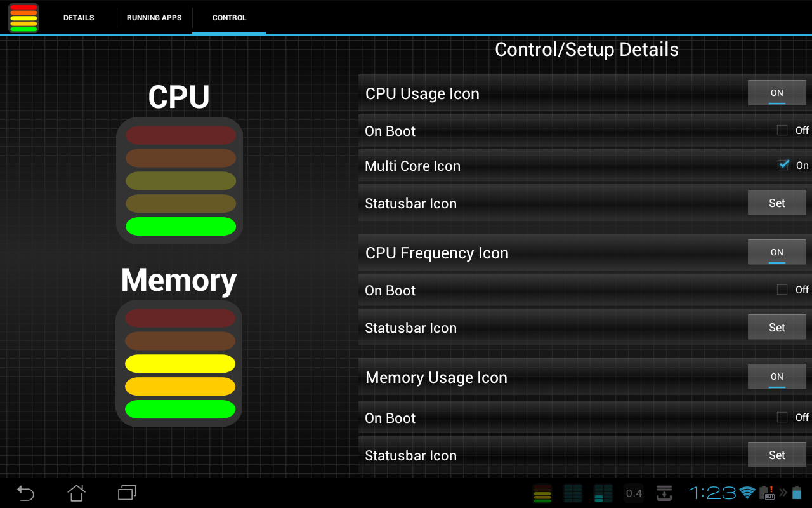
Task: Open the DETAILS tab
Action: tap(78, 18)
